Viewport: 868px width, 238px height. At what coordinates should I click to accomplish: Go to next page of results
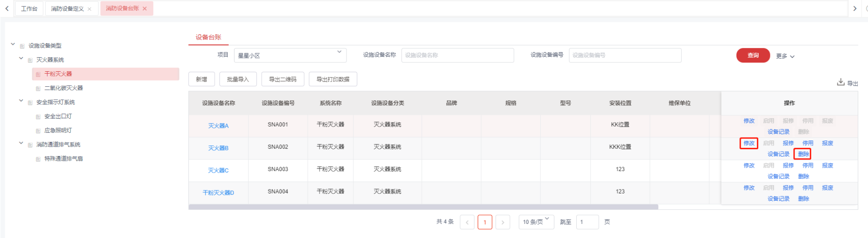point(502,222)
